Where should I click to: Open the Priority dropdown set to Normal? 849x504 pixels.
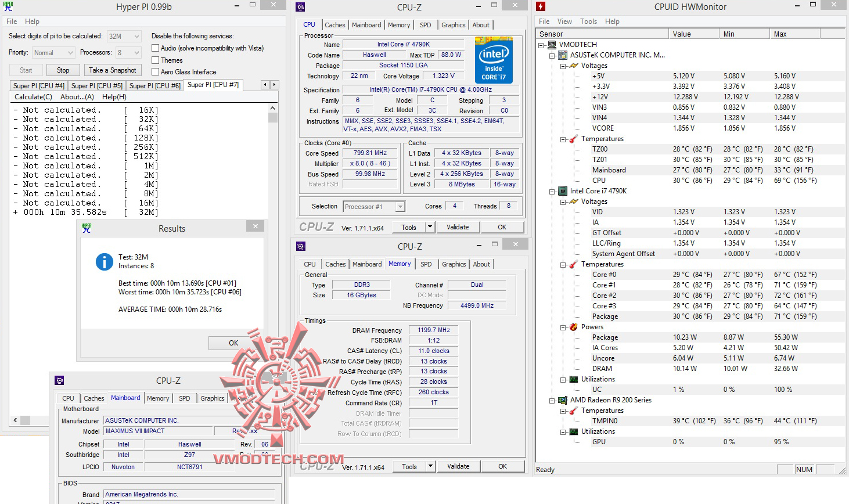(x=53, y=53)
